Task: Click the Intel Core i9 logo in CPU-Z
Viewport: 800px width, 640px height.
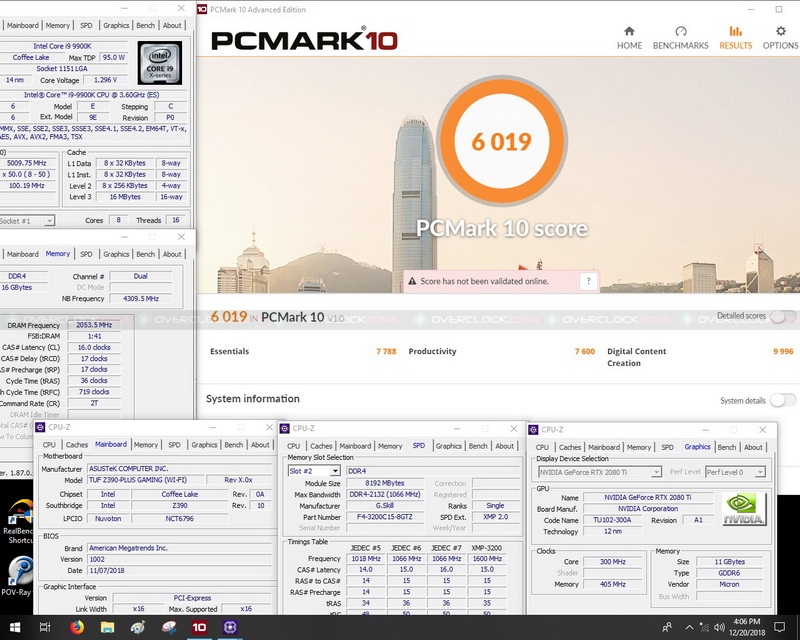Action: [x=160, y=63]
